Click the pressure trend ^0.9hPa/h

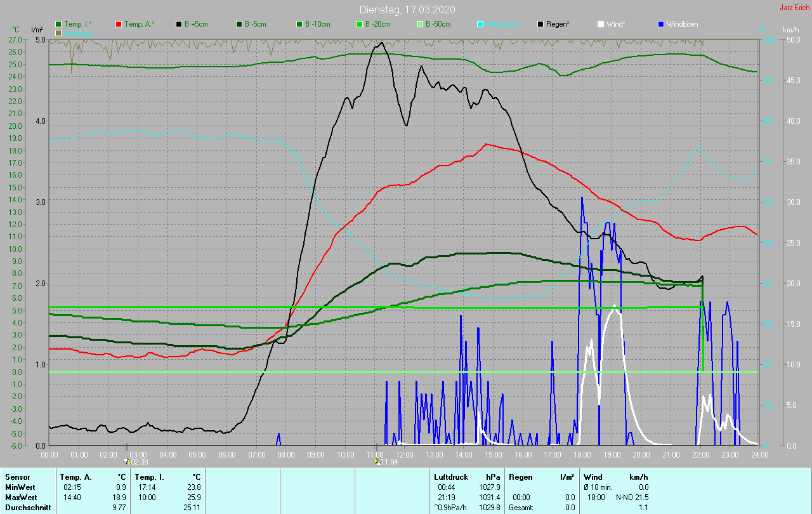coord(452,508)
